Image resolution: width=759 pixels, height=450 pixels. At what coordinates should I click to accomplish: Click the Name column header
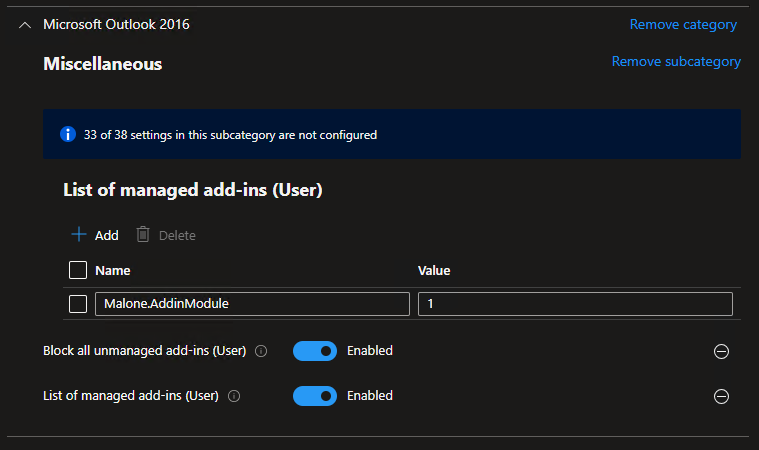[113, 270]
